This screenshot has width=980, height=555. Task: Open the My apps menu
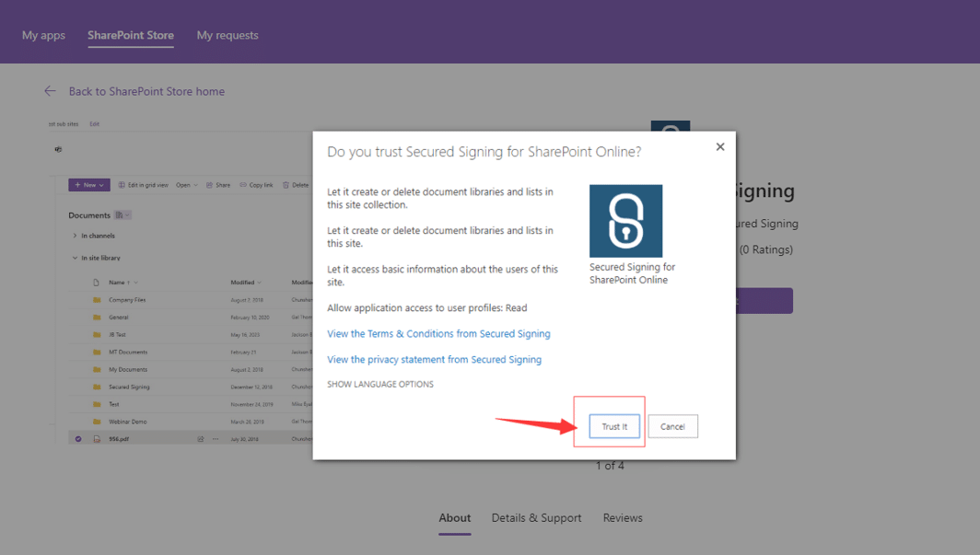click(42, 35)
